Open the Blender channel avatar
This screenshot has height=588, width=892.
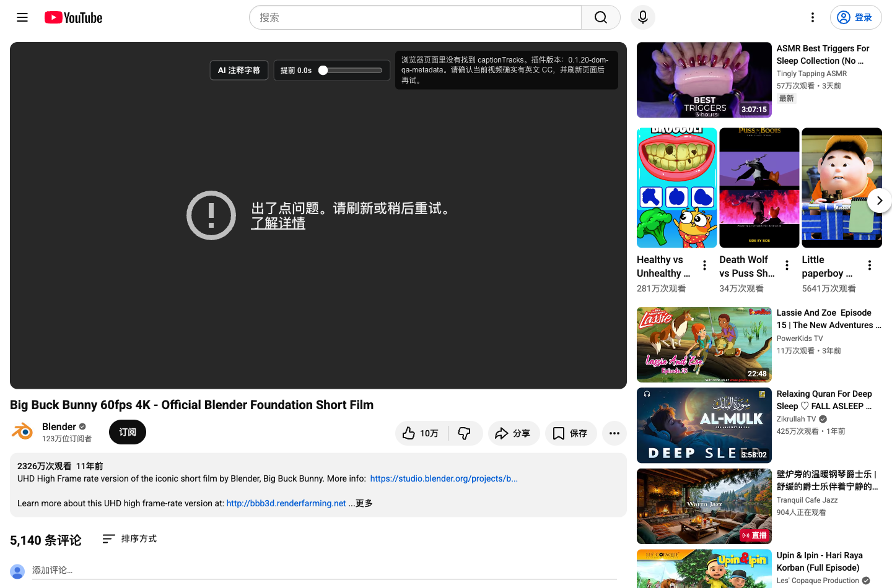(x=22, y=431)
